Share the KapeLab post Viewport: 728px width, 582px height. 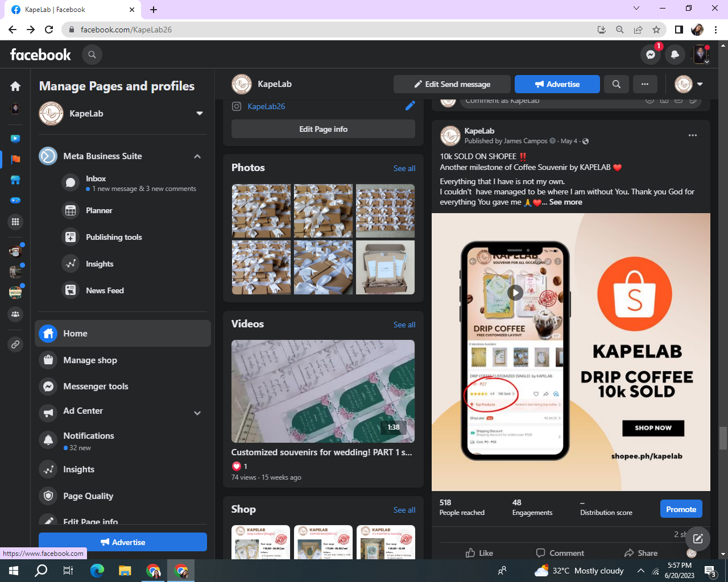coord(641,553)
